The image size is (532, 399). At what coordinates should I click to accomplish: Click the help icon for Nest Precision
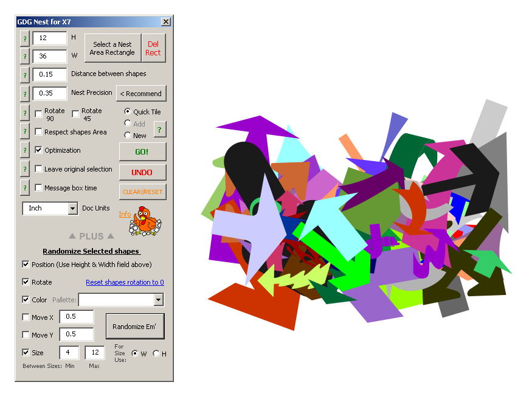coord(25,94)
